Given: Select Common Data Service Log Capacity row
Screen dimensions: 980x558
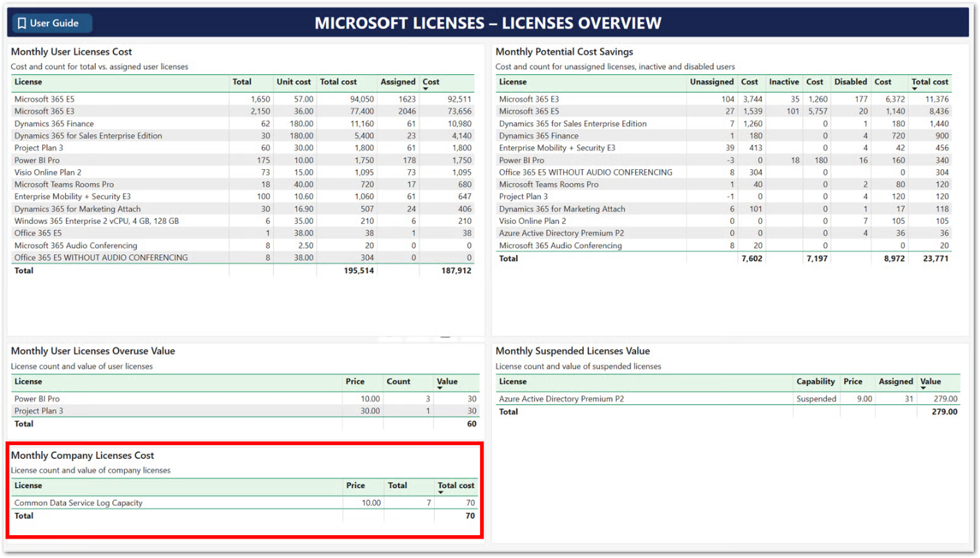Looking at the screenshot, I should [x=78, y=503].
